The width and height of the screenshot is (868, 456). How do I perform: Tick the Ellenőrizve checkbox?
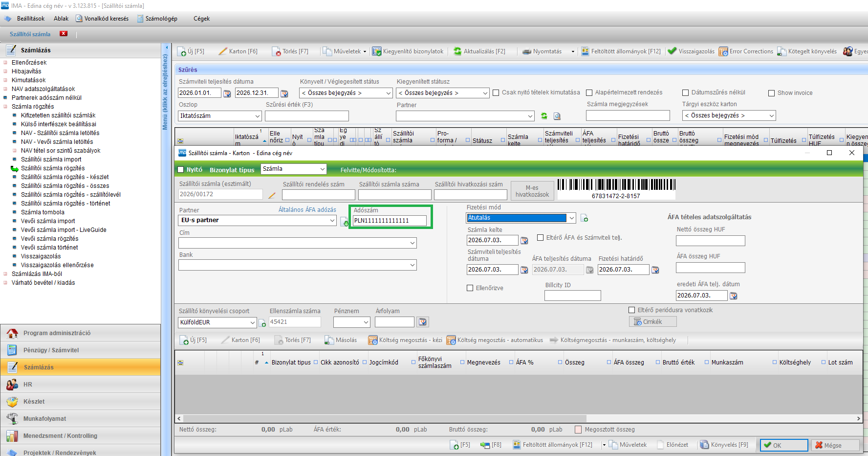[470, 288]
